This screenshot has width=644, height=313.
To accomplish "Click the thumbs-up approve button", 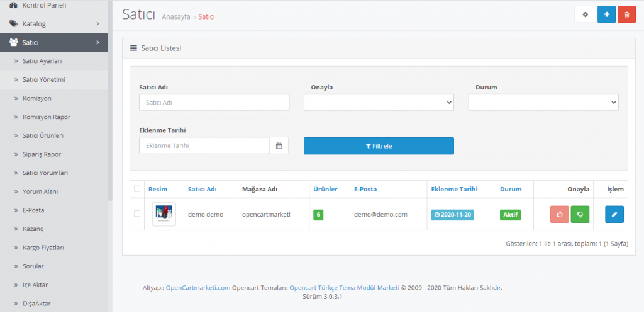I will pyautogui.click(x=559, y=215).
